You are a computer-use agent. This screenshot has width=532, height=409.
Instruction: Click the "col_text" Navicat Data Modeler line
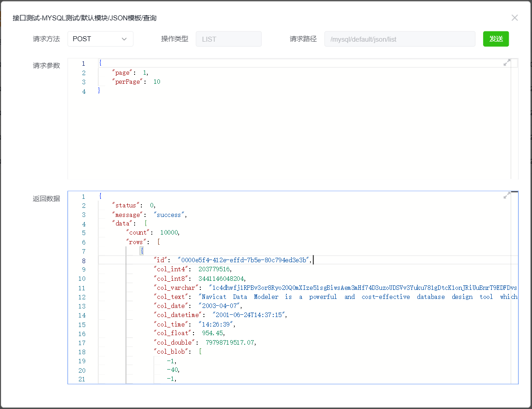(335, 297)
